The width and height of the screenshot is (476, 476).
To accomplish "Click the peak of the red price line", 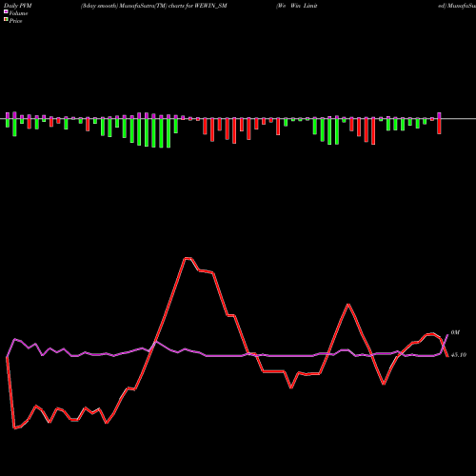I will [x=188, y=258].
